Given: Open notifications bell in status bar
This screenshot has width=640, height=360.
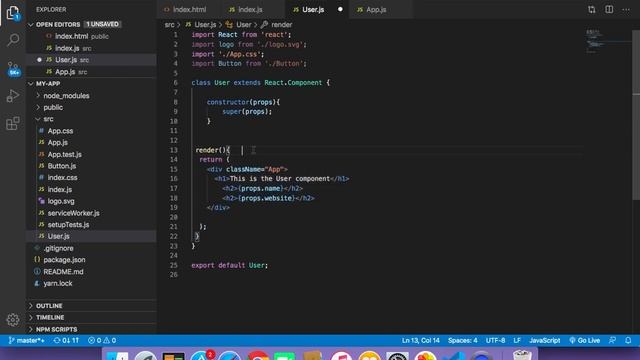Looking at the screenshot, I should [628, 340].
